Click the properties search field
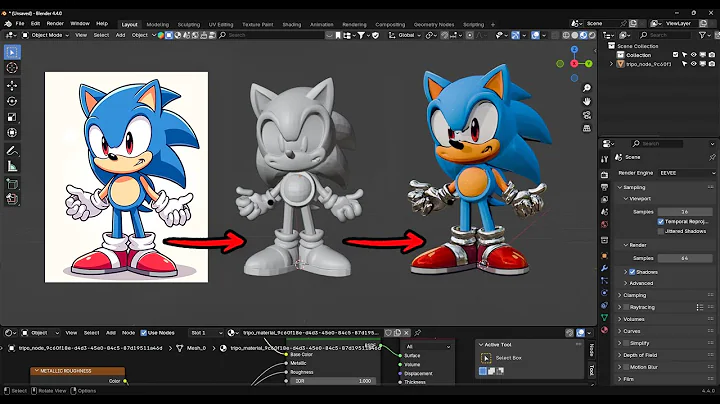 tap(657, 144)
